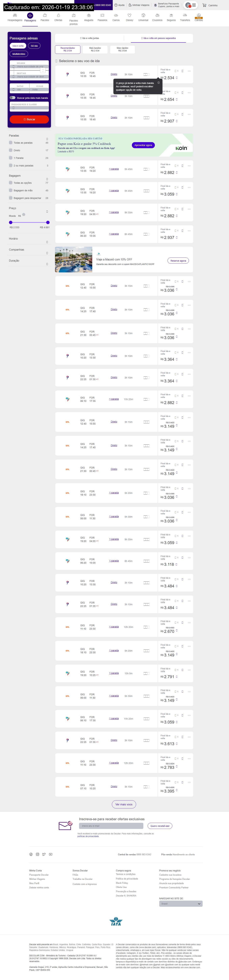
Task: Open the Hospedagens section icon
Action: coord(15,16)
